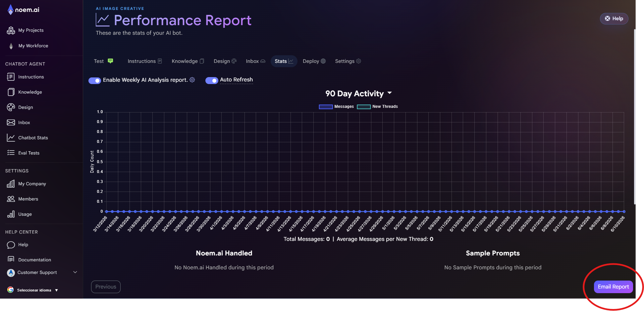
Task: Click the Performance Report chart icon
Action: pos(103,20)
